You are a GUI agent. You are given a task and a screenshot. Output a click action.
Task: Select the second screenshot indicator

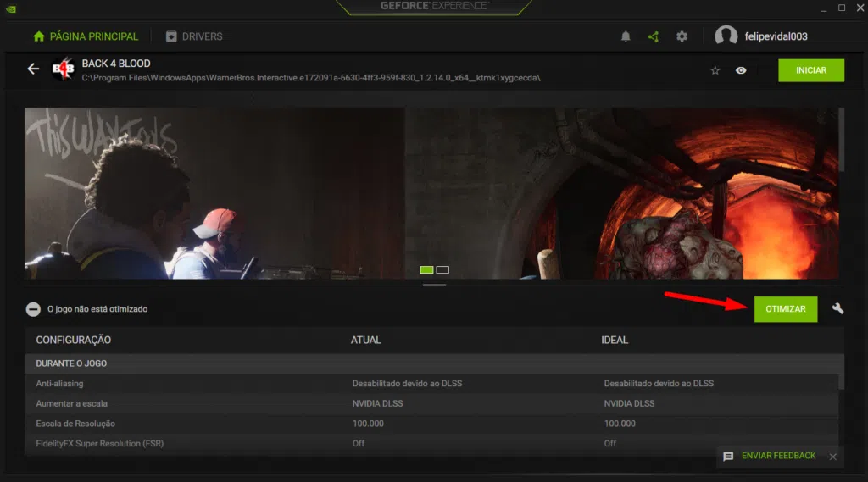[x=442, y=270]
